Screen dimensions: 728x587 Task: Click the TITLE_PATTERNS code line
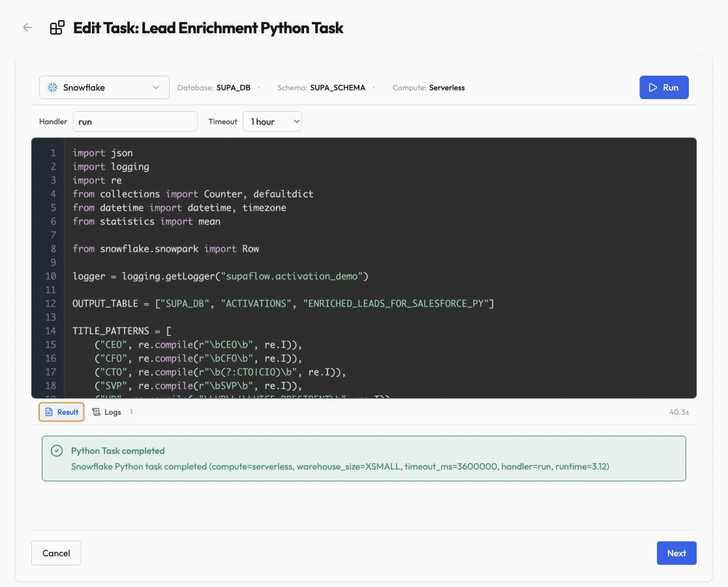pyautogui.click(x=122, y=331)
